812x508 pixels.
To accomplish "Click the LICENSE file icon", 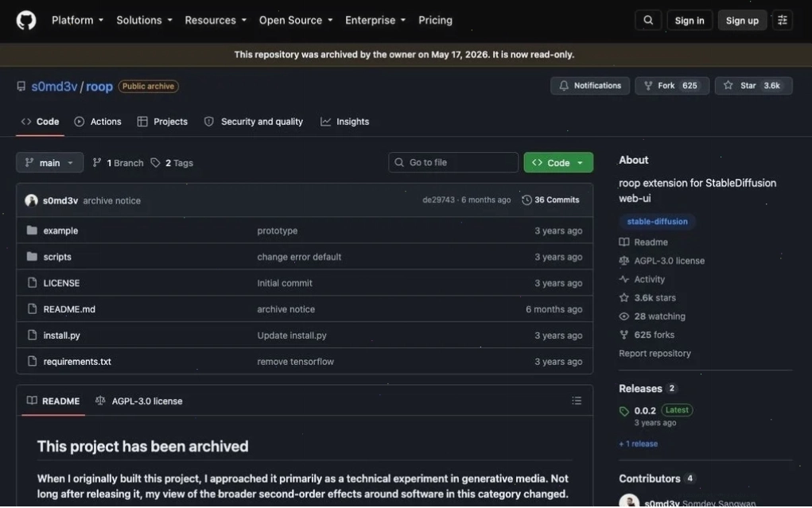I will 32,283.
